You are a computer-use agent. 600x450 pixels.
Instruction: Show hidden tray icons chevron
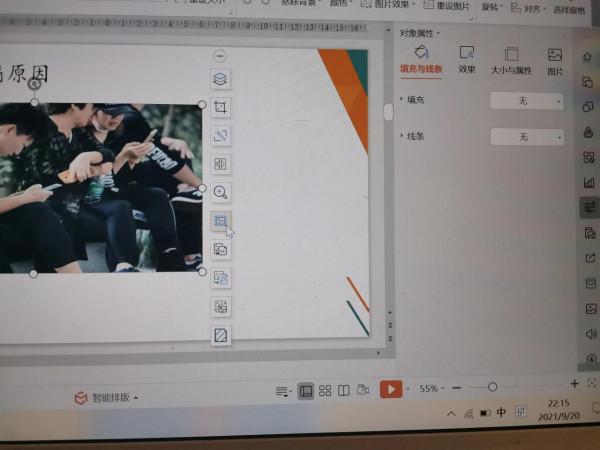[x=452, y=414]
